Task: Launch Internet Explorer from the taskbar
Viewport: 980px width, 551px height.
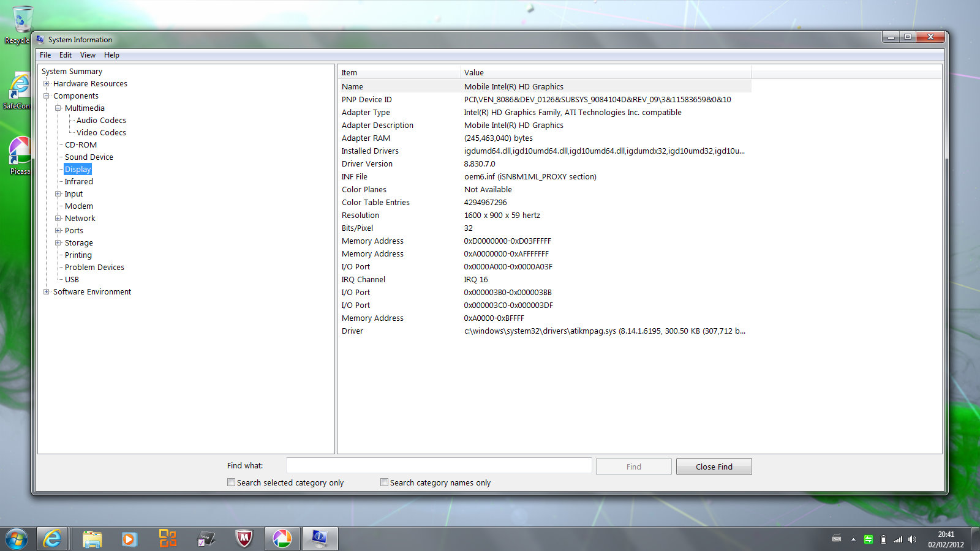Action: tap(52, 539)
